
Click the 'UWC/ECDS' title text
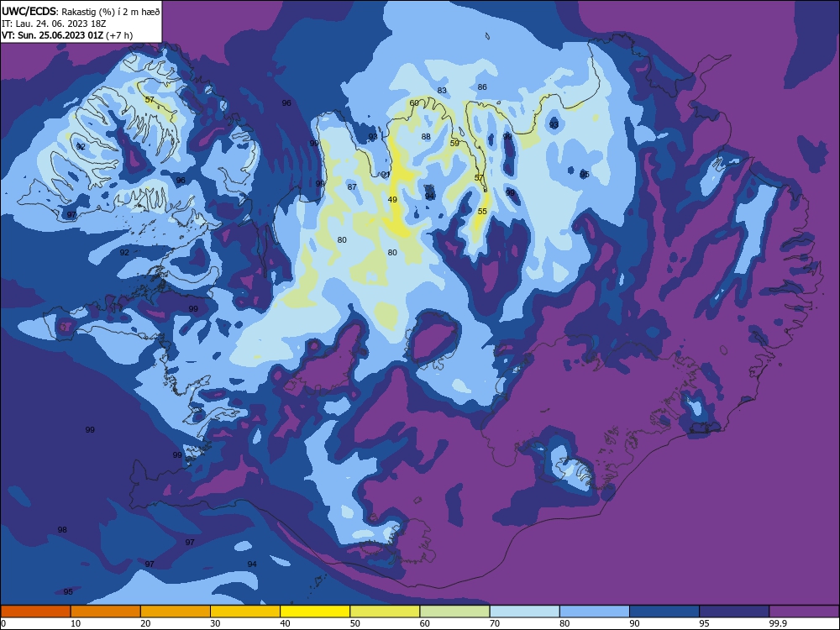[29, 12]
